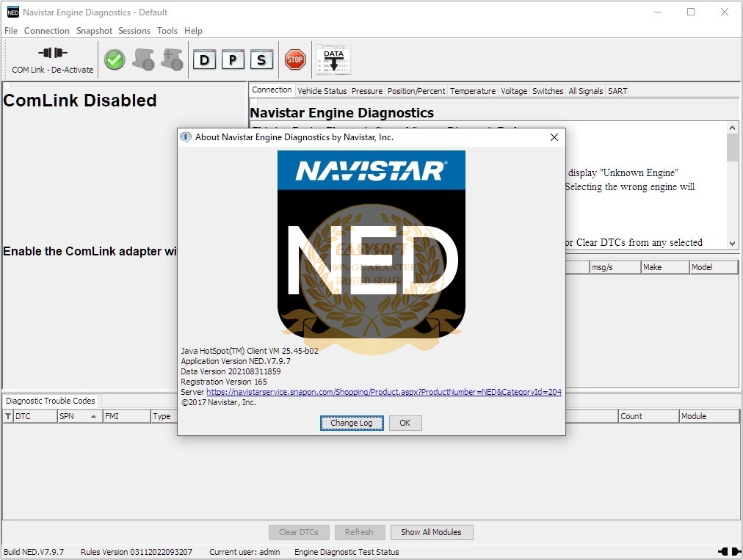Open the navistarservice.snapon.com server link

click(384, 392)
